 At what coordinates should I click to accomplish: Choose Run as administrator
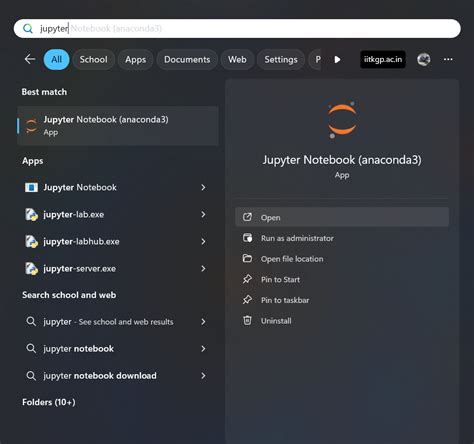342,238
